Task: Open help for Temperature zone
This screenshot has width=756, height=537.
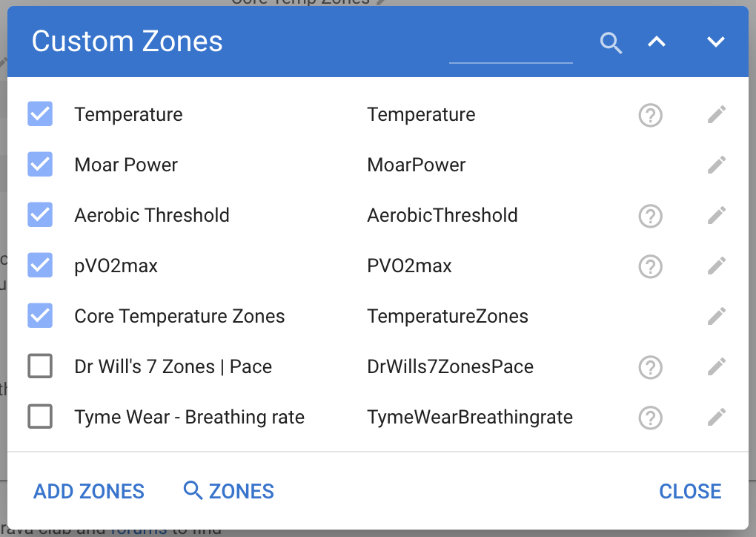Action: (x=650, y=115)
